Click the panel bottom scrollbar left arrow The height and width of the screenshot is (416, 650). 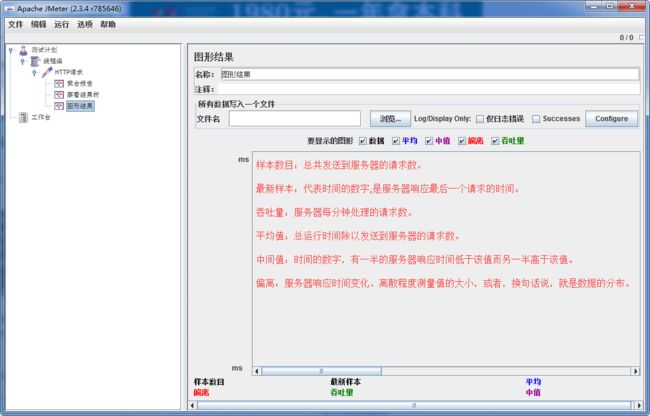point(192,405)
